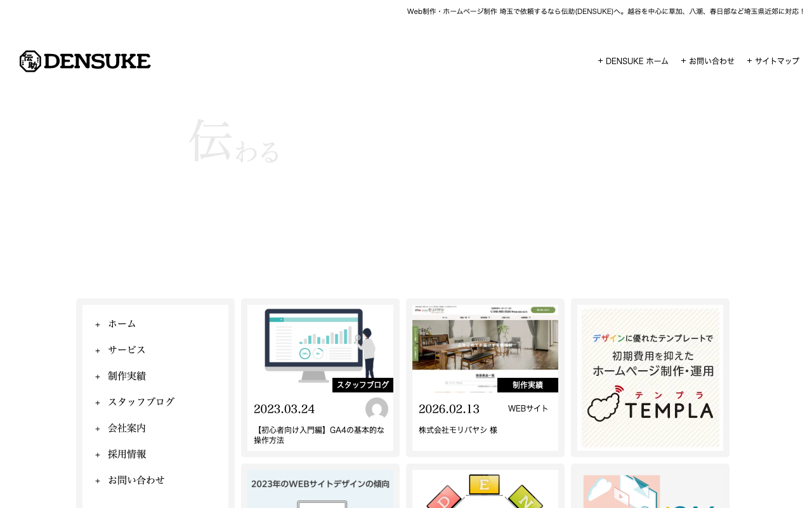This screenshot has width=812, height=508.
Task: Open the お問い合わせ header link
Action: [x=712, y=61]
